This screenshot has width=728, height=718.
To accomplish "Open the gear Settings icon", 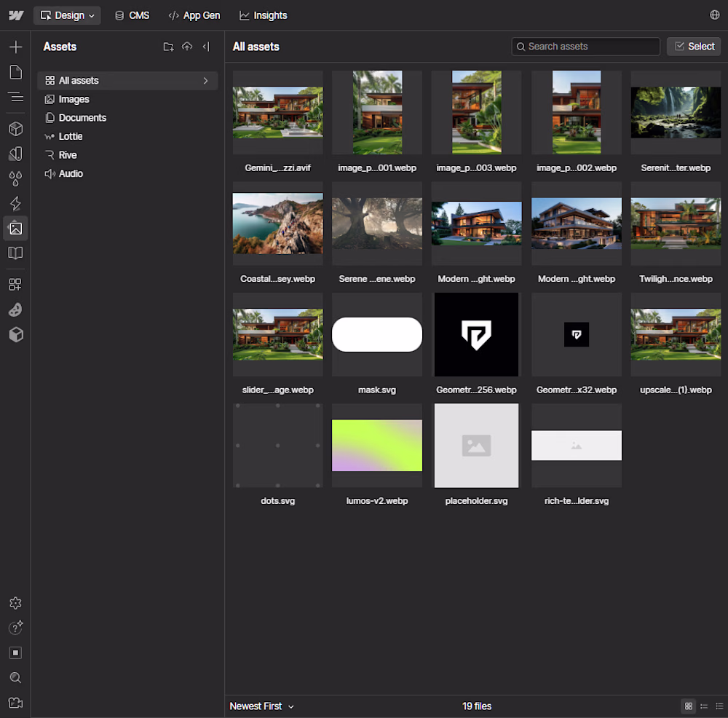I will pos(16,603).
